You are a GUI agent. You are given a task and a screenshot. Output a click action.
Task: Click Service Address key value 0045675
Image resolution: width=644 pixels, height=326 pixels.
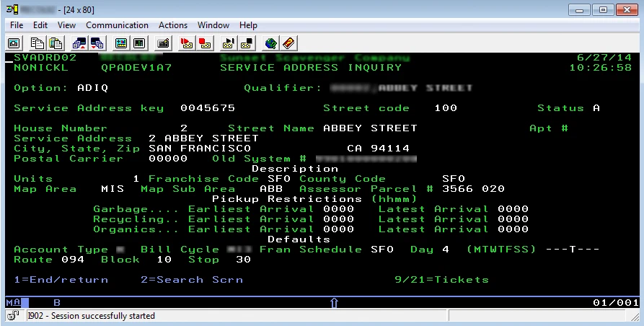[x=208, y=108]
